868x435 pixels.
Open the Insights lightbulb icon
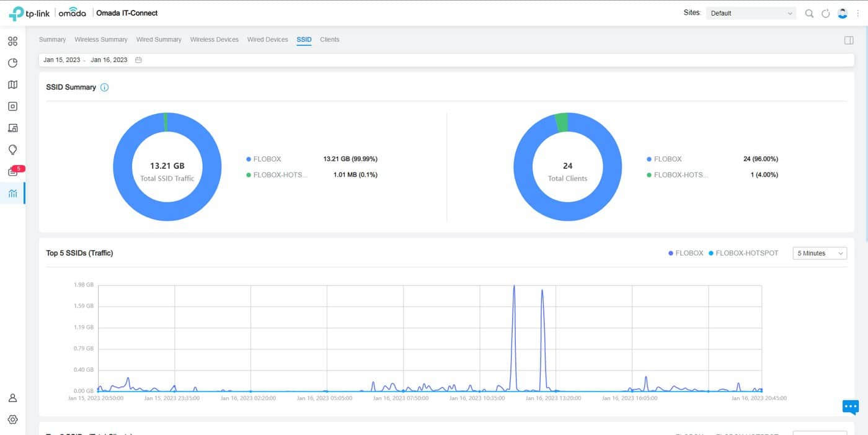point(12,150)
